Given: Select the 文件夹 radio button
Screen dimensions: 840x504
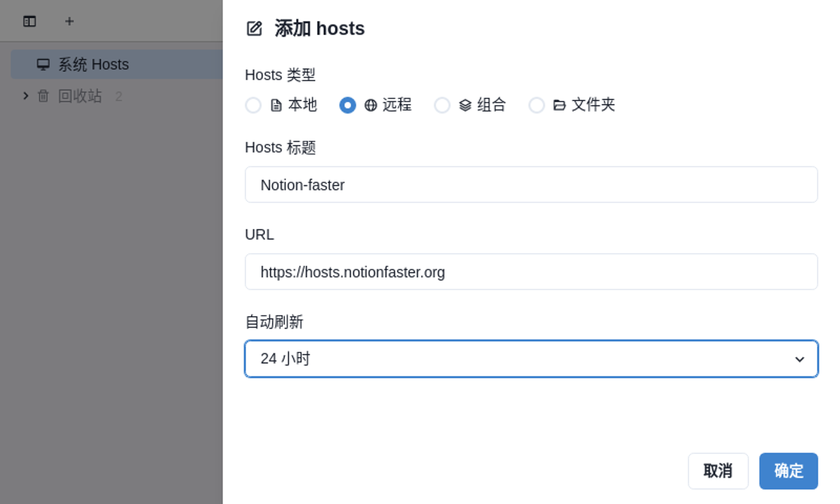Looking at the screenshot, I should click(536, 105).
